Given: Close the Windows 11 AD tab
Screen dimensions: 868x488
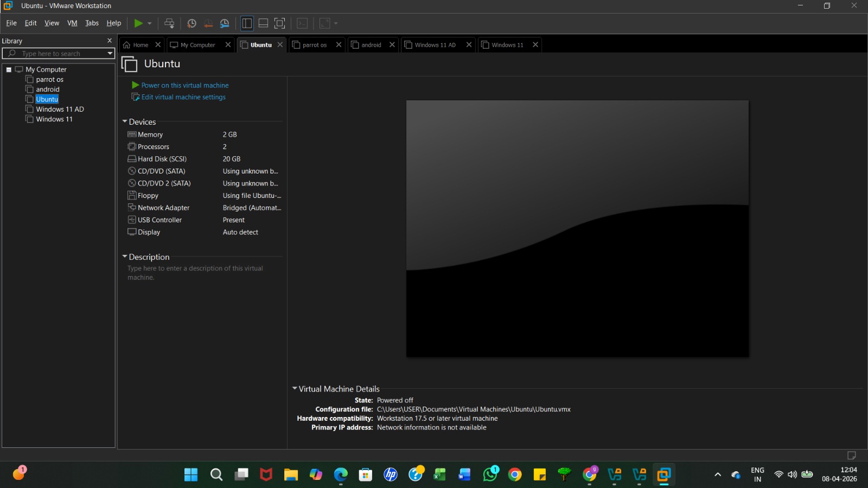Looking at the screenshot, I should click(469, 45).
